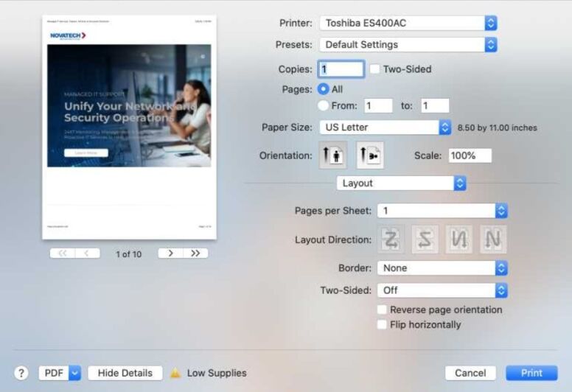Enable Flip horizontally checkbox
This screenshot has width=572, height=392.
click(382, 324)
